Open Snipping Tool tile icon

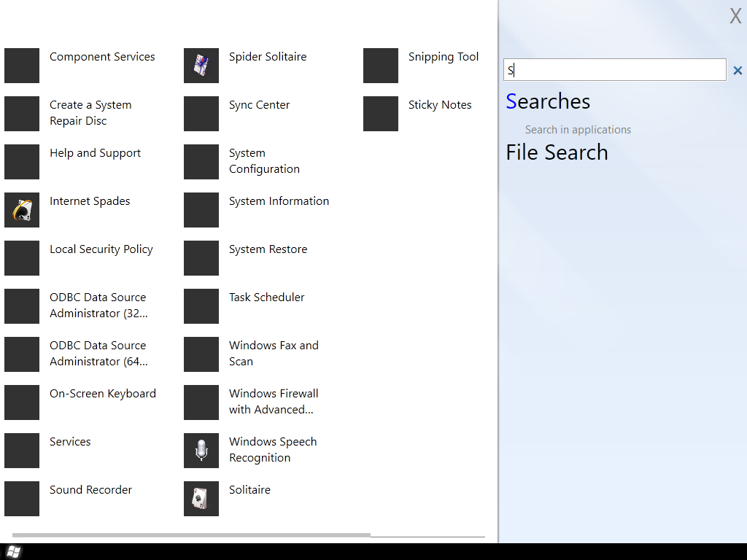(x=381, y=66)
